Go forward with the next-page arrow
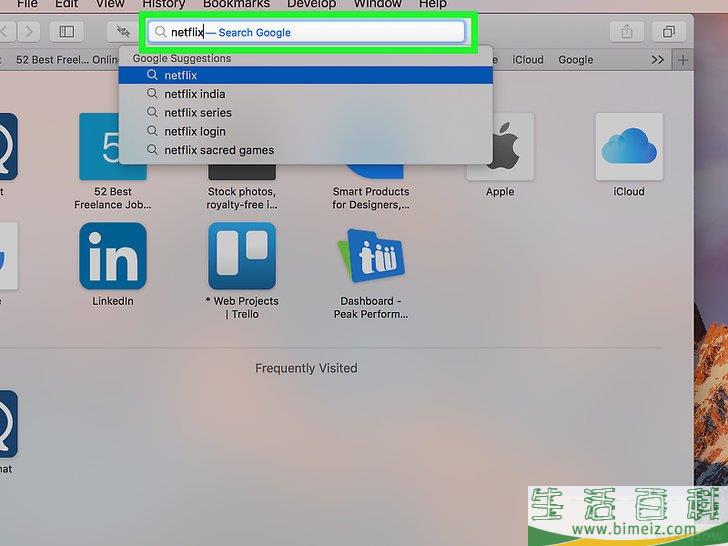The image size is (728, 546). coord(29,32)
